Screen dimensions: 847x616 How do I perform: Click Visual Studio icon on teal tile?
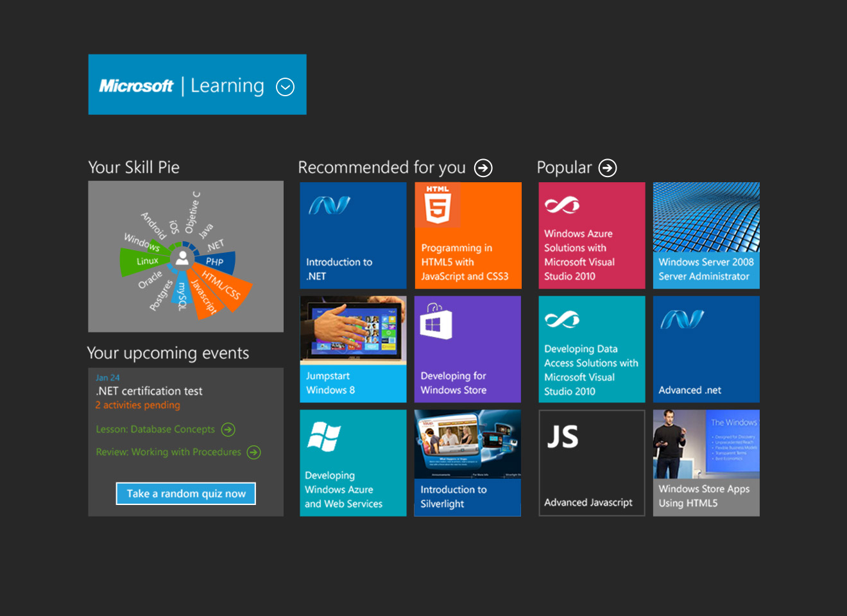pyautogui.click(x=562, y=319)
